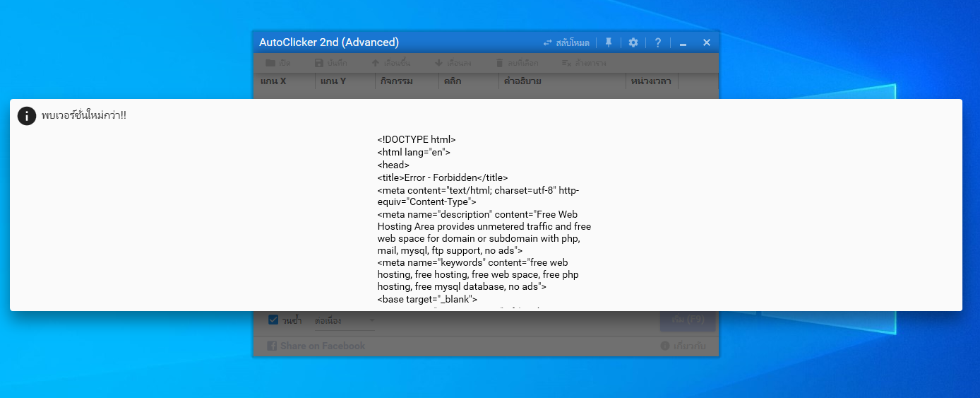Minimize the AutoClicker window
This screenshot has height=398, width=980.
(x=683, y=43)
